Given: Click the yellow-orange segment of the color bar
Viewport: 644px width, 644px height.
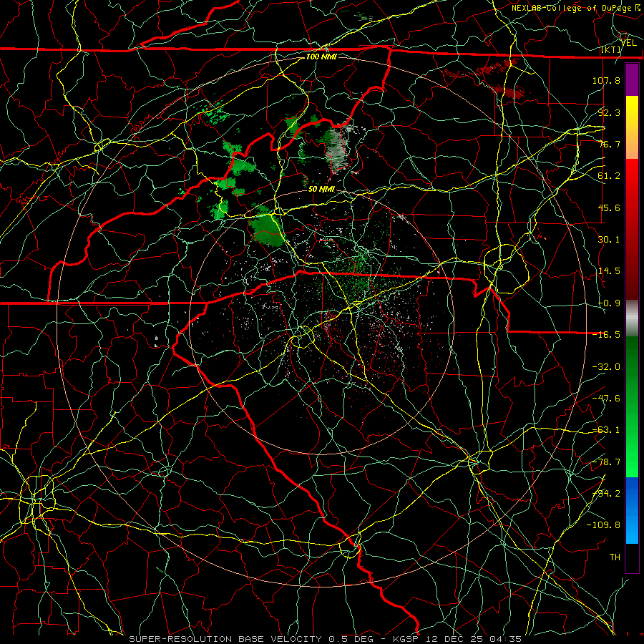Looking at the screenshot, I should coord(632,127).
